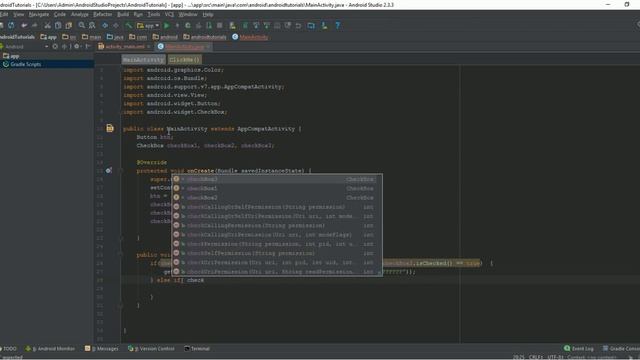Image resolution: width=640 pixels, height=360 pixels.
Task: Click the Help question mark icon
Action: [338, 25]
